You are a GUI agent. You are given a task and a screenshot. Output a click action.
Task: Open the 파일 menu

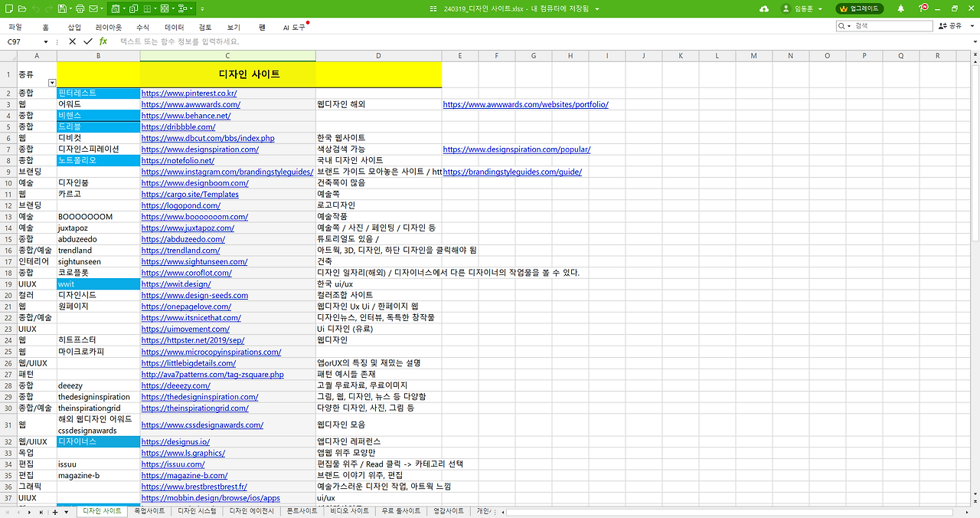click(x=15, y=26)
